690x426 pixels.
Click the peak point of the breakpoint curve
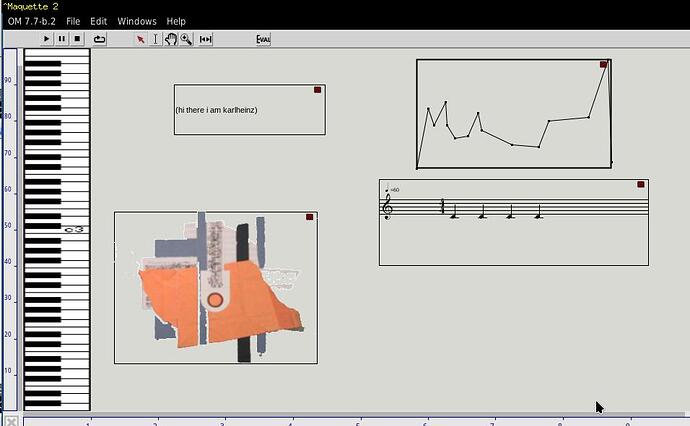click(x=604, y=66)
